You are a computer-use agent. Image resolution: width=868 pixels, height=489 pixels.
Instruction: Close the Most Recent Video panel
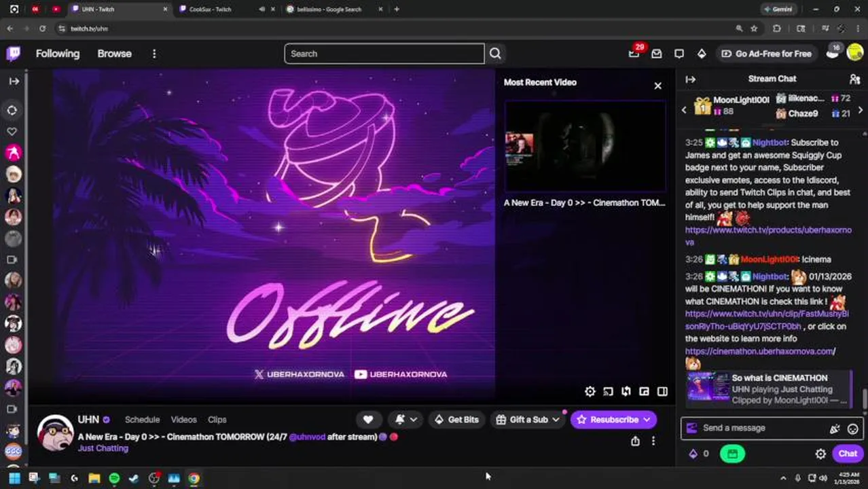657,86
